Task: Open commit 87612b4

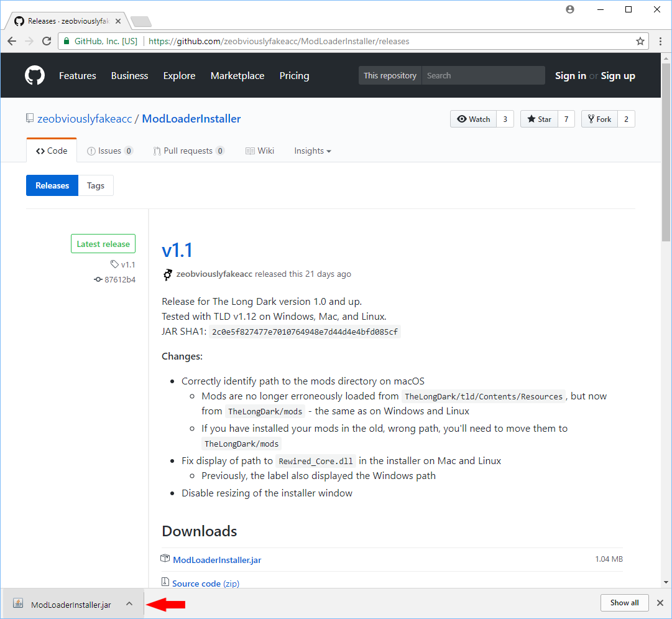Action: tap(115, 279)
